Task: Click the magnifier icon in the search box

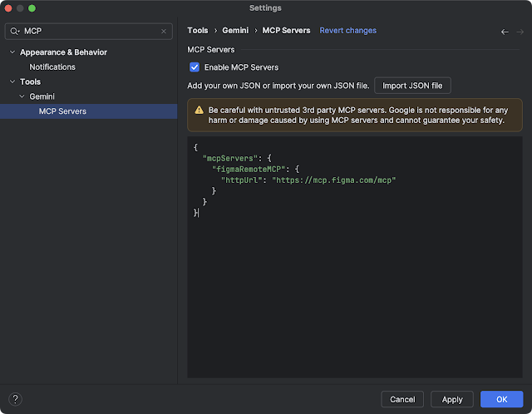Action: click(15, 31)
